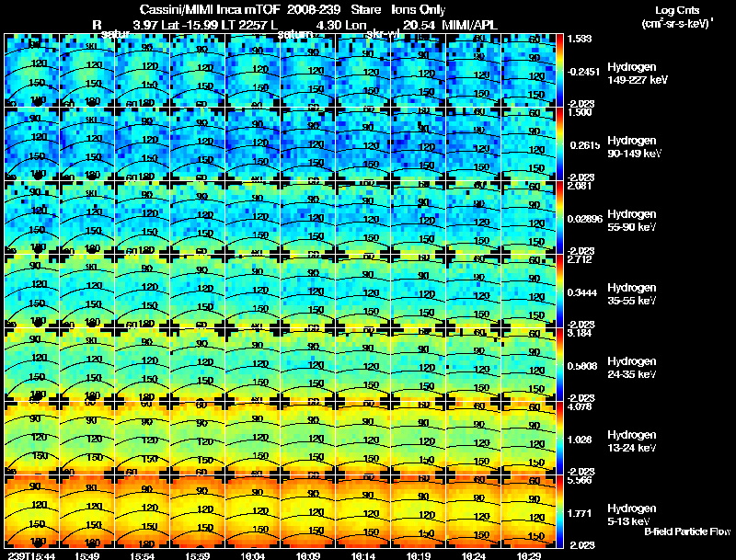The image size is (736, 560).
Task: Click the colorbar maximum value "3.184"
Action: [580, 333]
